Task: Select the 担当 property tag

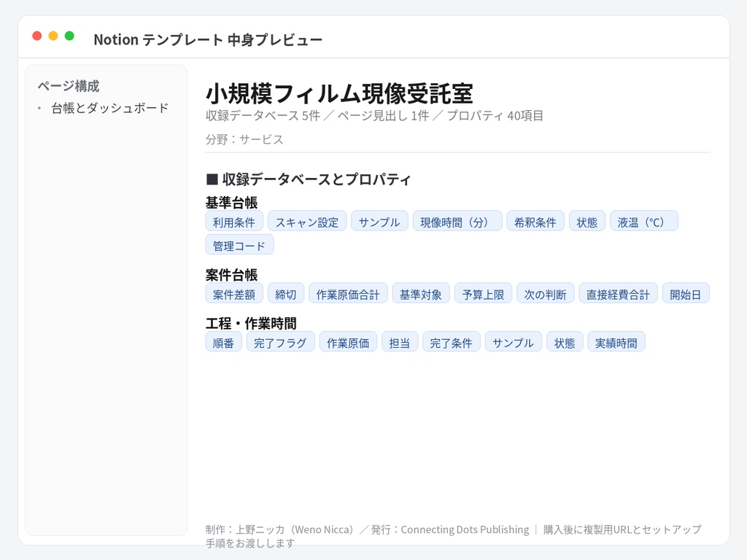Action: 400,342
